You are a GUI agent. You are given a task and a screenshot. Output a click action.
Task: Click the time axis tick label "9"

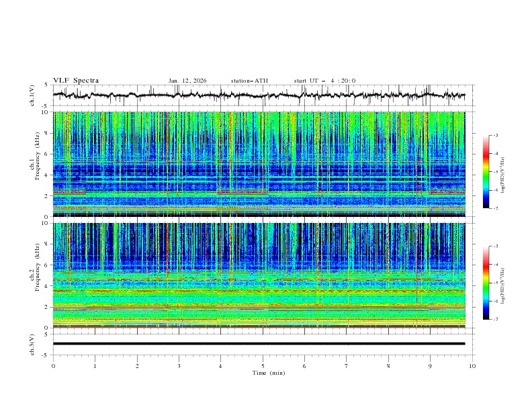coord(430,366)
